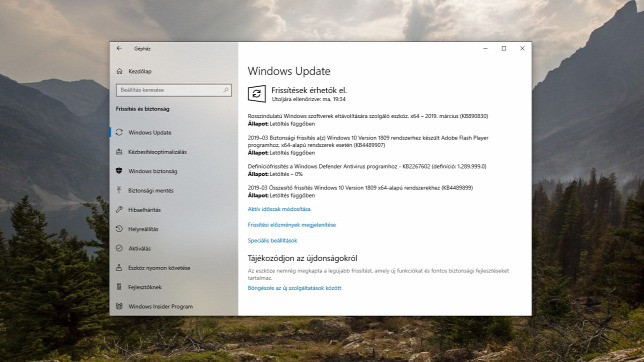
Task: Open Speciális beállítások link
Action: coord(272,240)
